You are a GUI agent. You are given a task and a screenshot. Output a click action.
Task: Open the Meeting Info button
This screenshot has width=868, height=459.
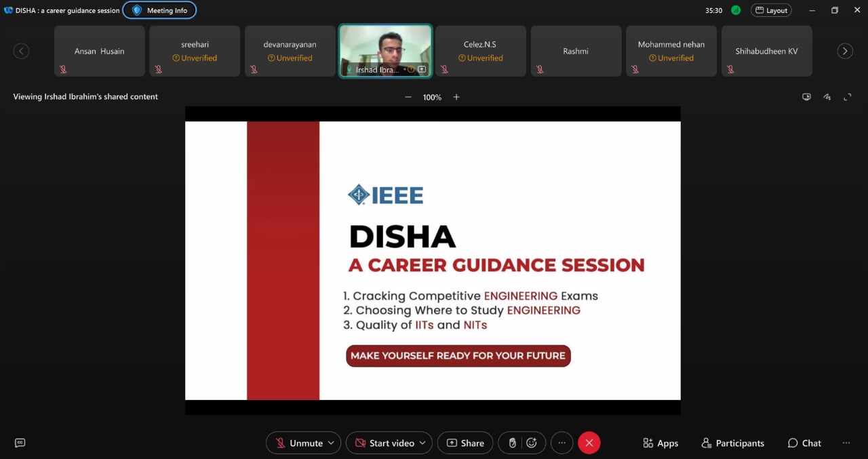(x=159, y=10)
